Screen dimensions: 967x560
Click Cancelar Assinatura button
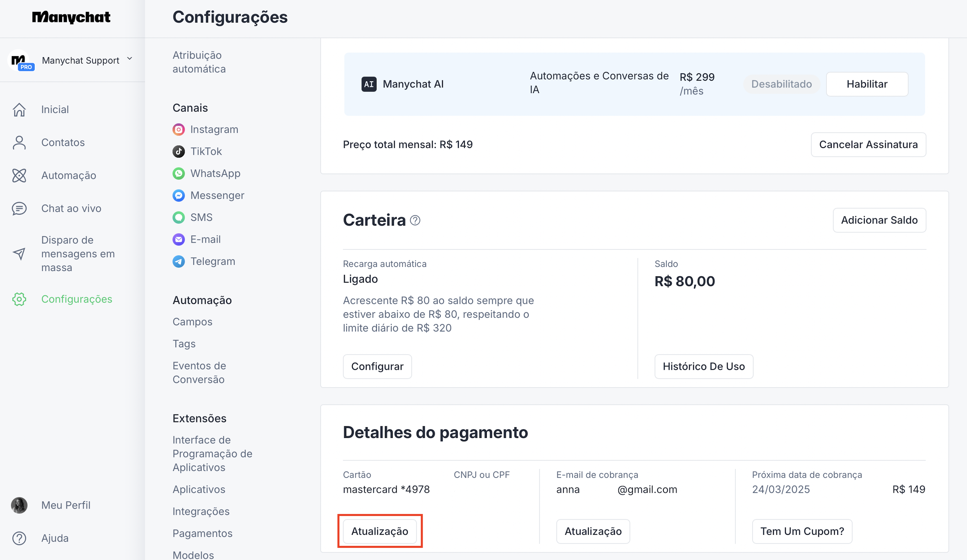pyautogui.click(x=868, y=145)
